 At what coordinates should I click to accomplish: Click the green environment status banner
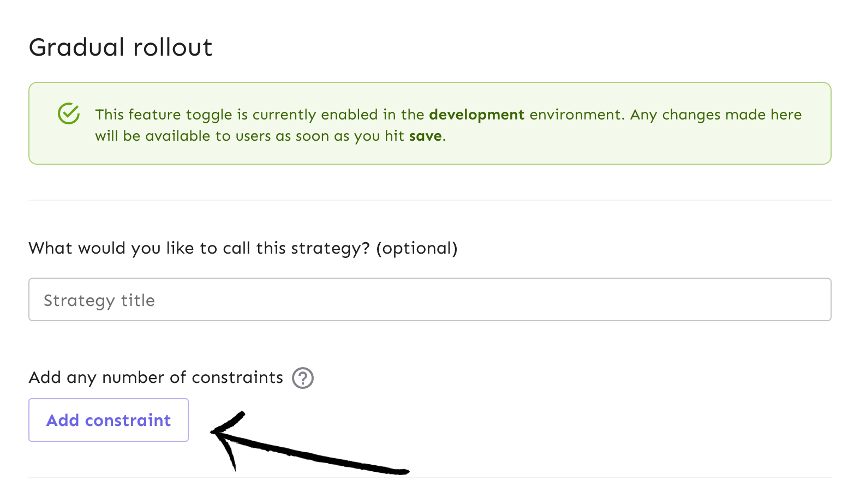click(429, 123)
